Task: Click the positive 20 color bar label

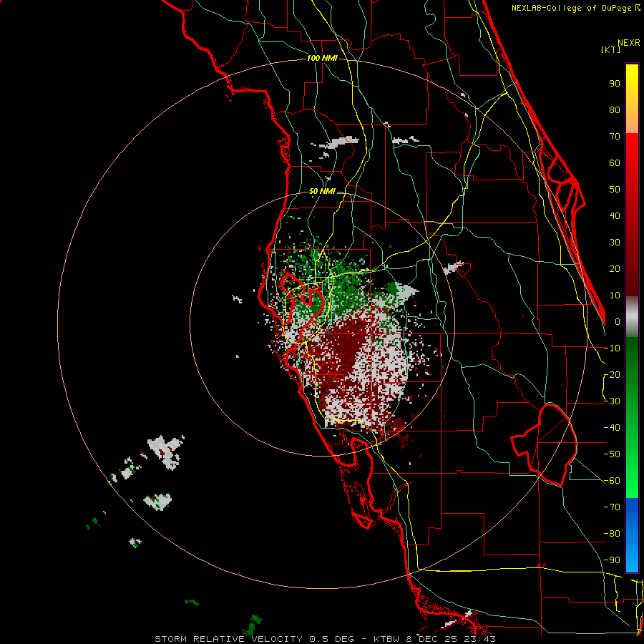Action: [615, 269]
